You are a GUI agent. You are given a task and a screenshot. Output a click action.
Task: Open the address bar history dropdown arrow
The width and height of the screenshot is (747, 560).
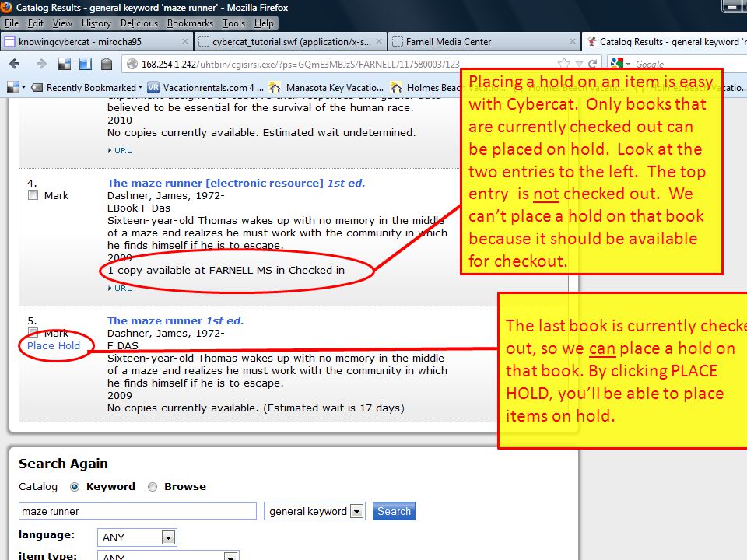[x=579, y=64]
